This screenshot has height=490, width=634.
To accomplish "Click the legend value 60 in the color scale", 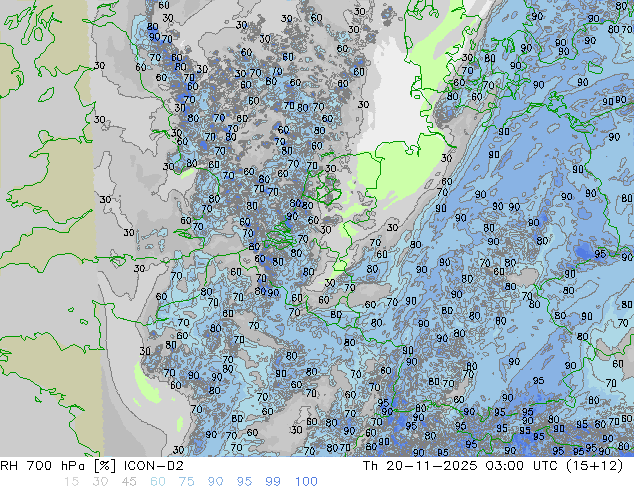I will 158,482.
